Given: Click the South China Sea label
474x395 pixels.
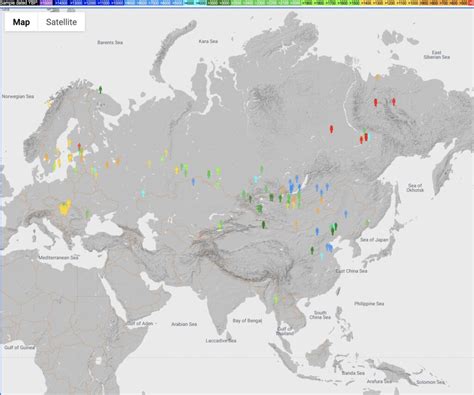Looking at the screenshot, I should pyautogui.click(x=320, y=315).
